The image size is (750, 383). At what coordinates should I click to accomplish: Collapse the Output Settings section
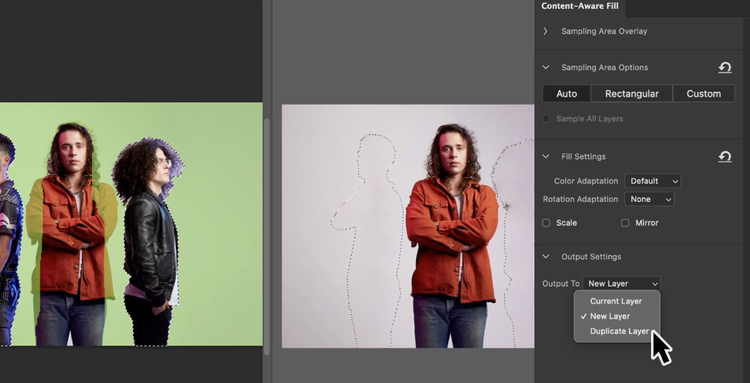[546, 257]
